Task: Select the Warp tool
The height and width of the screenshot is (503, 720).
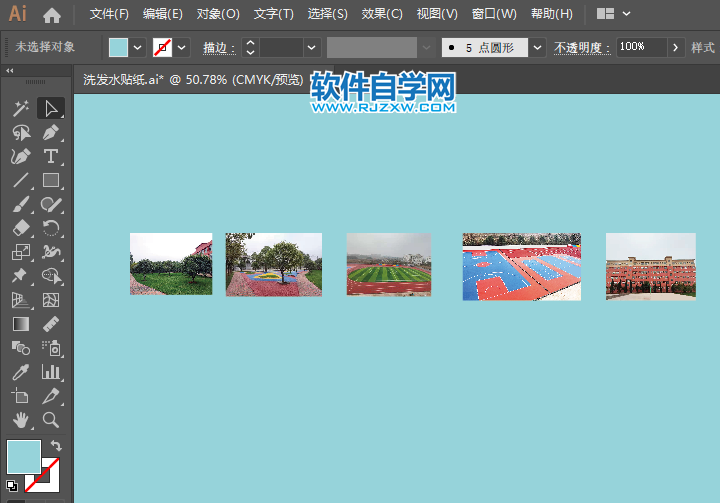Action: click(x=51, y=252)
